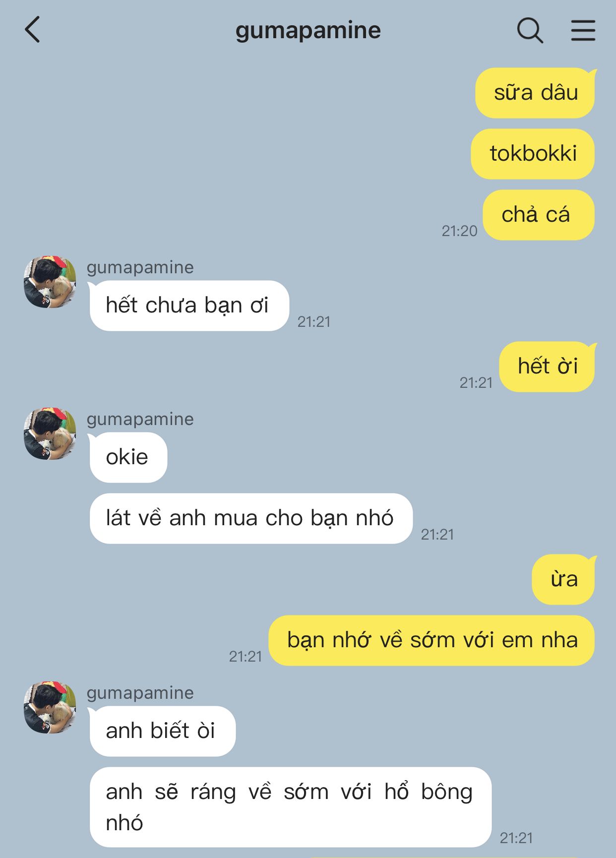Select the "hết ời" yellow bubble

548,367
